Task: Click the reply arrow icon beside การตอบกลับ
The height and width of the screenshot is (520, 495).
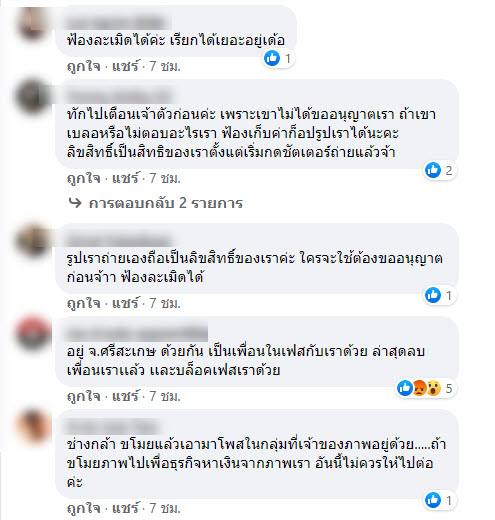Action: [75, 202]
